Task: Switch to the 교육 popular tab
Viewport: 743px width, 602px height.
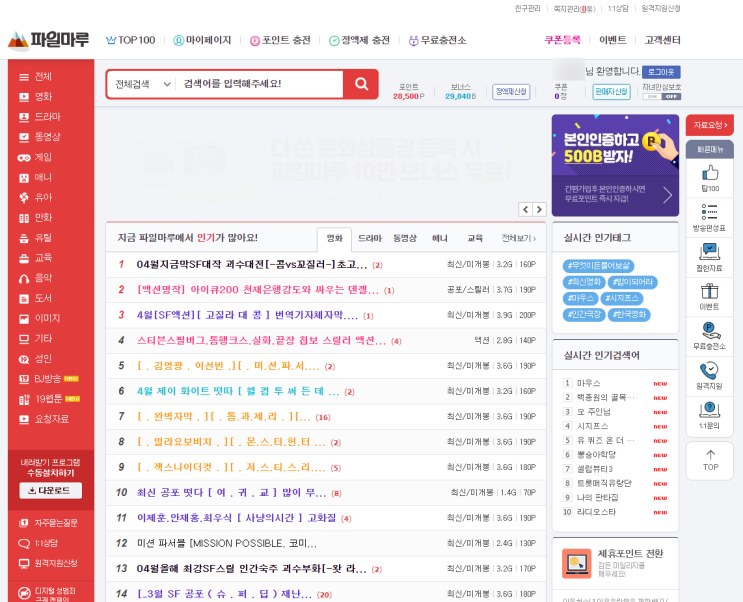Action: click(475, 238)
